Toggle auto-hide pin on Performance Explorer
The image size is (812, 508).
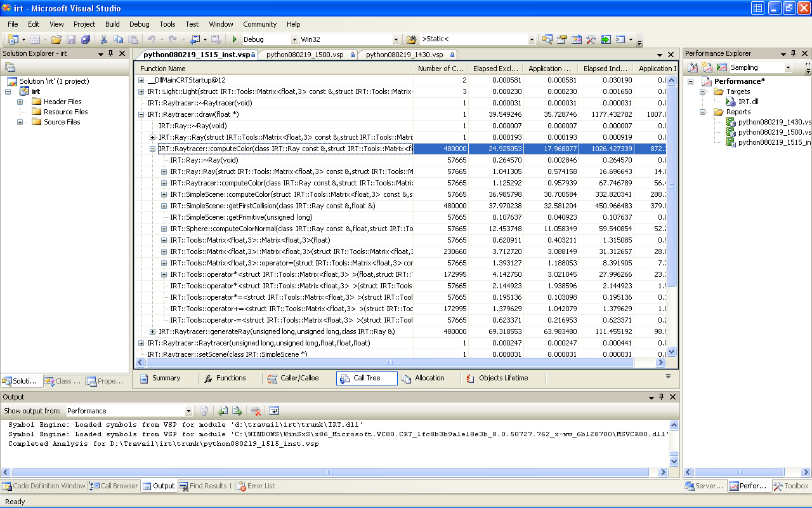click(x=794, y=54)
